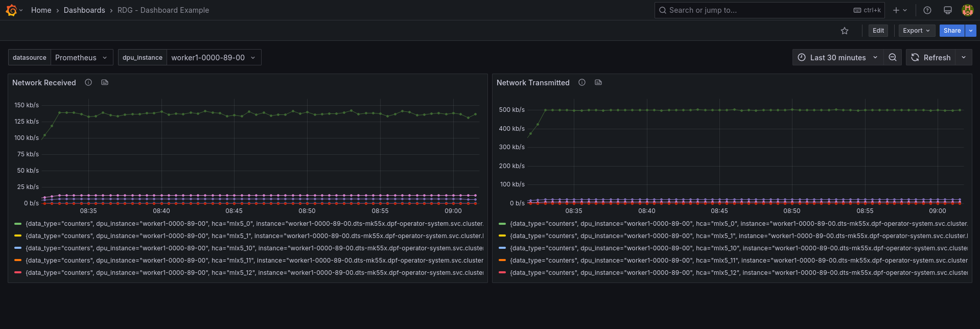Open the help question-mark icon
980x329 pixels.
(x=927, y=10)
